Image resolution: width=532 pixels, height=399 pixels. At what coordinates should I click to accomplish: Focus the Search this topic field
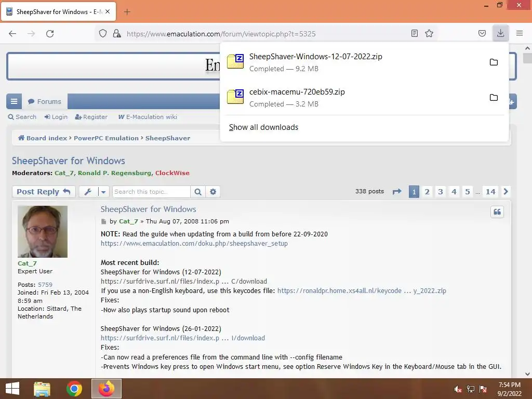click(x=151, y=192)
